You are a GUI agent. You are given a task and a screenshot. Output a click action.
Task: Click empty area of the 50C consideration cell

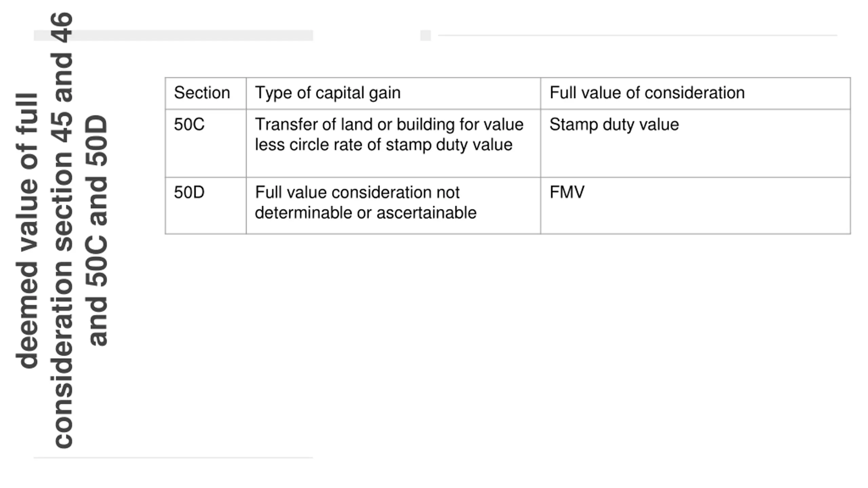(x=695, y=156)
